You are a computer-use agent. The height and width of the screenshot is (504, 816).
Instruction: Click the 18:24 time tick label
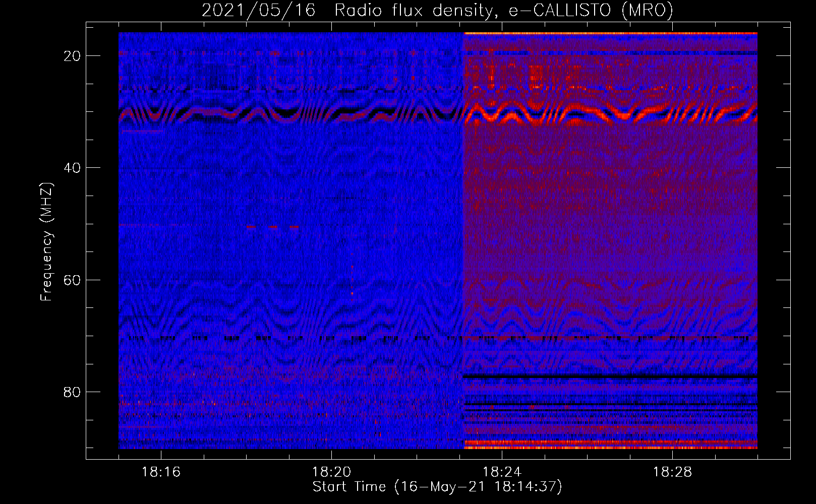coord(502,472)
